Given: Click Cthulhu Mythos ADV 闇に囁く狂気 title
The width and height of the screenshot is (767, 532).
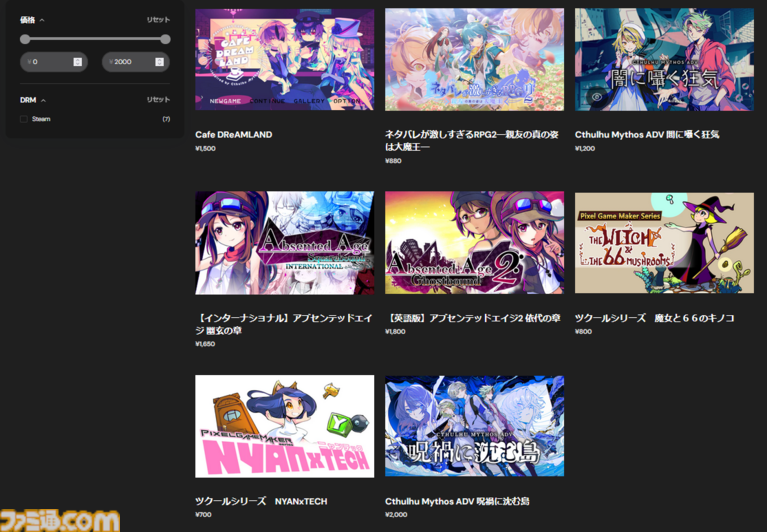Looking at the screenshot, I should pos(647,134).
